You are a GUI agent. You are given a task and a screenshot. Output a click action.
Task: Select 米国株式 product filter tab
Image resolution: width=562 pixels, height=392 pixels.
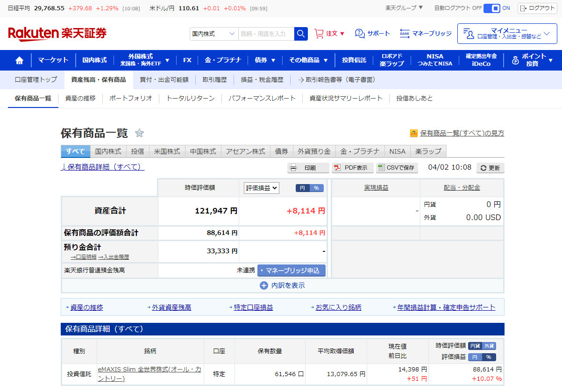pyautogui.click(x=167, y=151)
